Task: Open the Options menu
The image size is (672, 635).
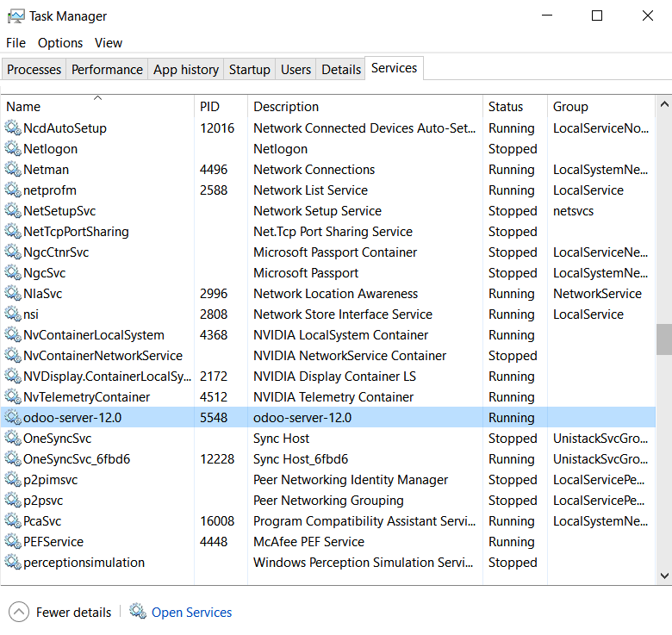Action: tap(60, 43)
